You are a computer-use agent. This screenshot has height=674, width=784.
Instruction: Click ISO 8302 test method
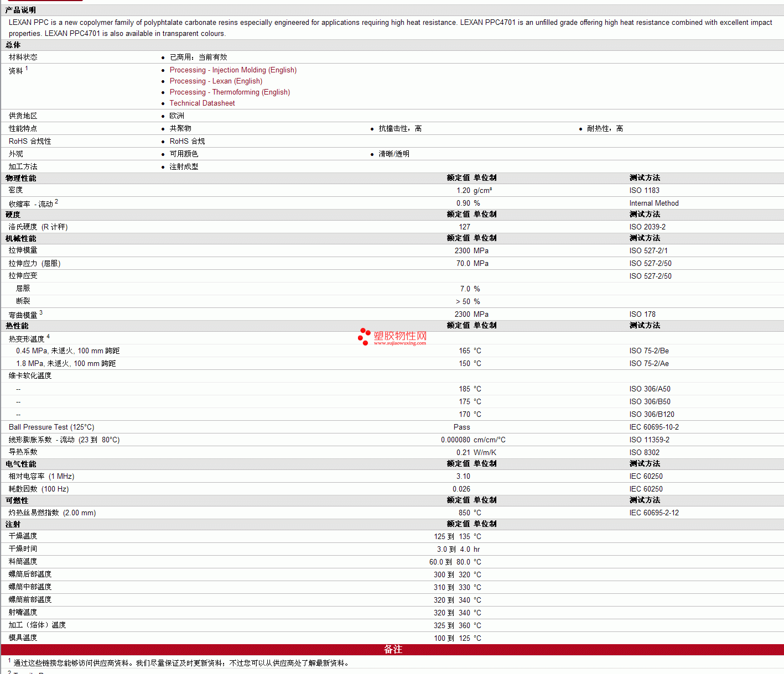click(x=644, y=453)
